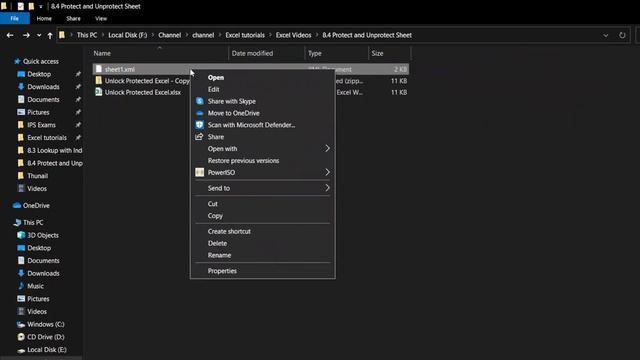Image resolution: width=640 pixels, height=360 pixels.
Task: Click 'Excel Videos' breadcrumb segment
Action: tap(293, 35)
